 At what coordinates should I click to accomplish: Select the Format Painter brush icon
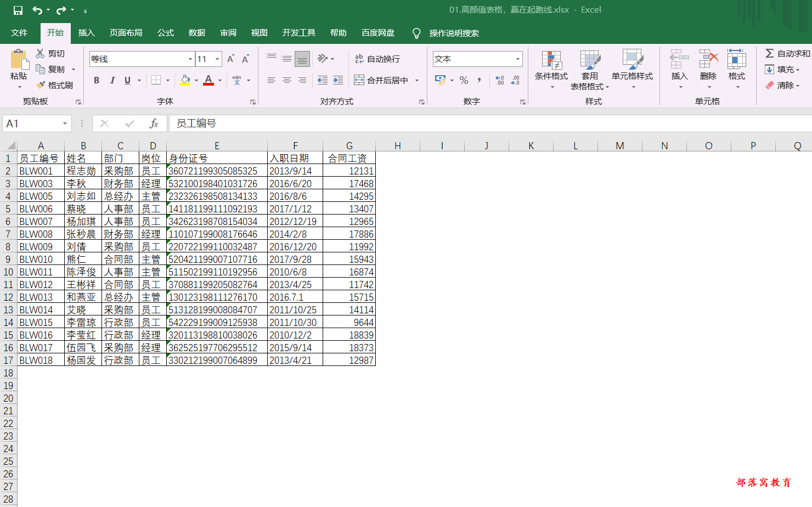pyautogui.click(x=40, y=85)
